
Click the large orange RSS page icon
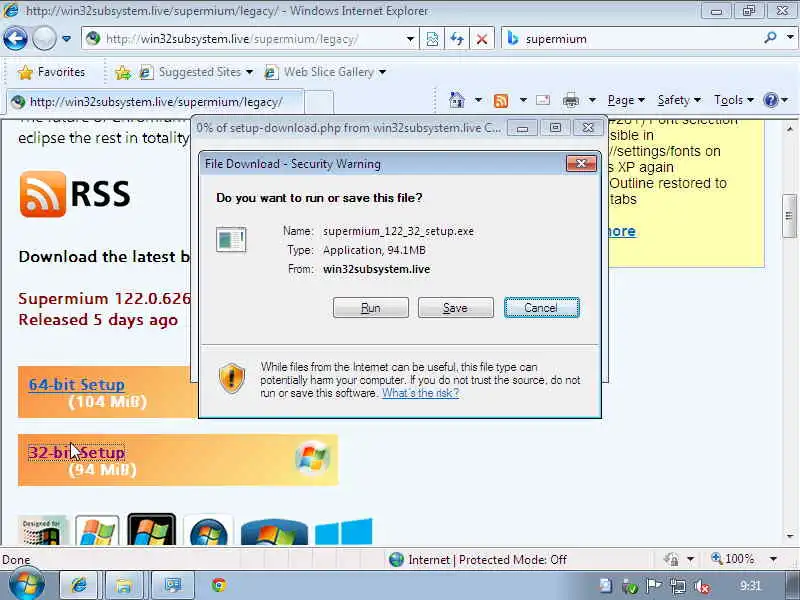pos(43,194)
